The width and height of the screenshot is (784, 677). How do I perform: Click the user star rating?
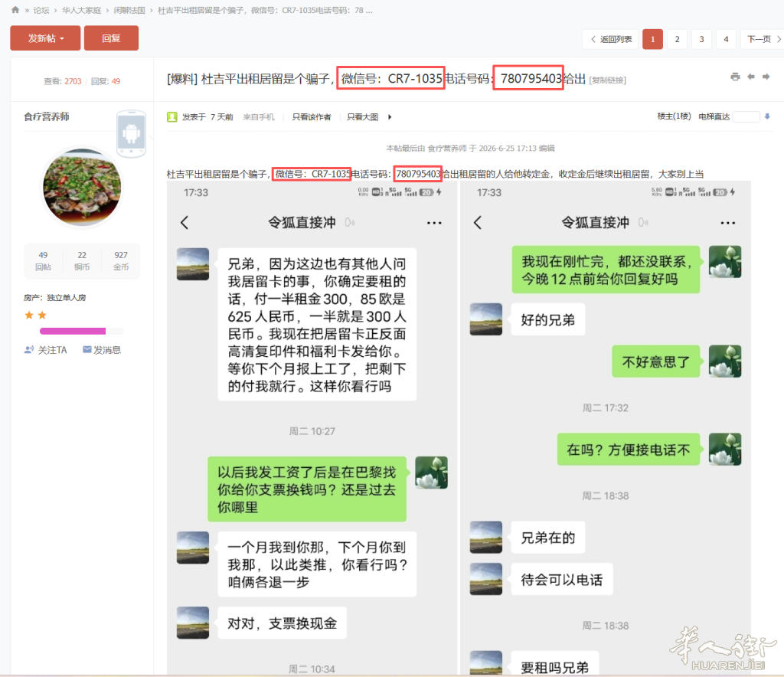coord(35,315)
